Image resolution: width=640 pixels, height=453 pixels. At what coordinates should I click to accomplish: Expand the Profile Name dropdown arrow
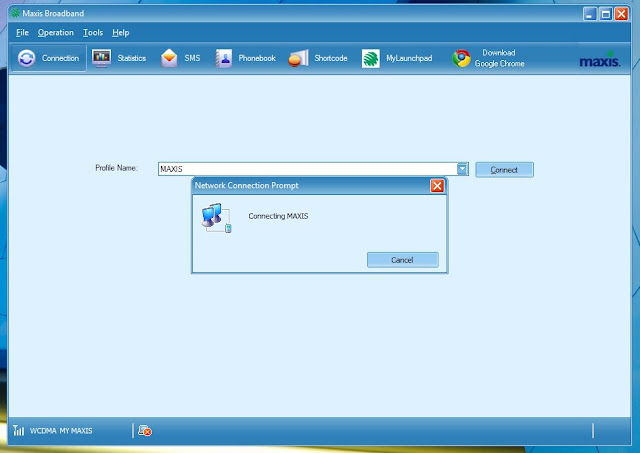coord(462,169)
